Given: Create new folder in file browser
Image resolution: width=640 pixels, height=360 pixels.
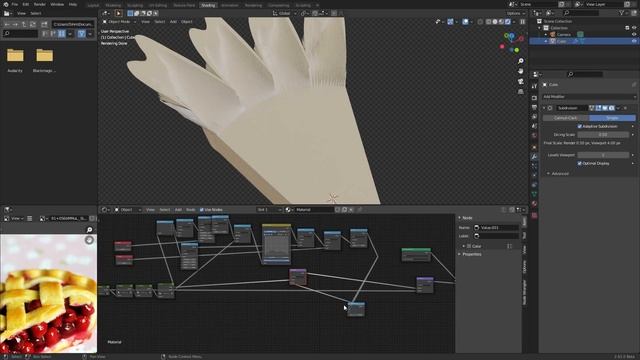Looking at the screenshot, I should [44, 24].
